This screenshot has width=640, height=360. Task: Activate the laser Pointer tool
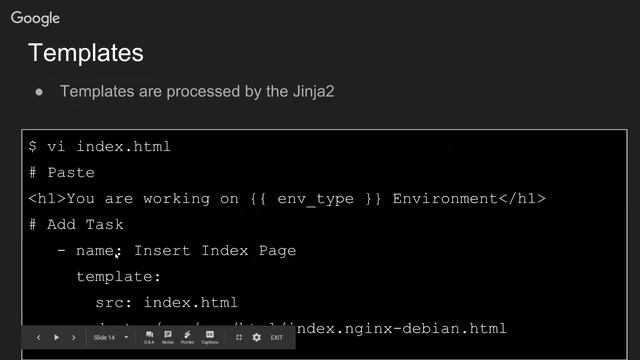tap(187, 337)
